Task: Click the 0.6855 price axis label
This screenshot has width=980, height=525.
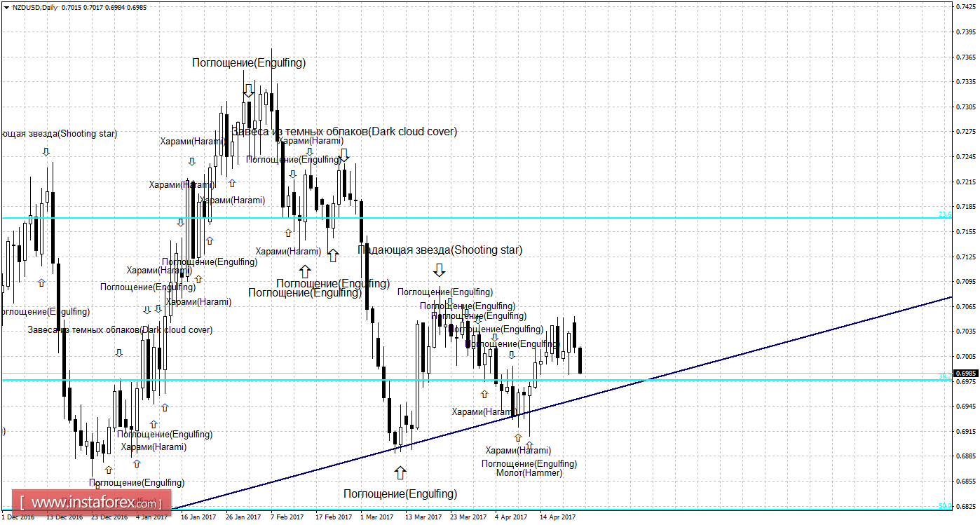Action: [x=965, y=482]
